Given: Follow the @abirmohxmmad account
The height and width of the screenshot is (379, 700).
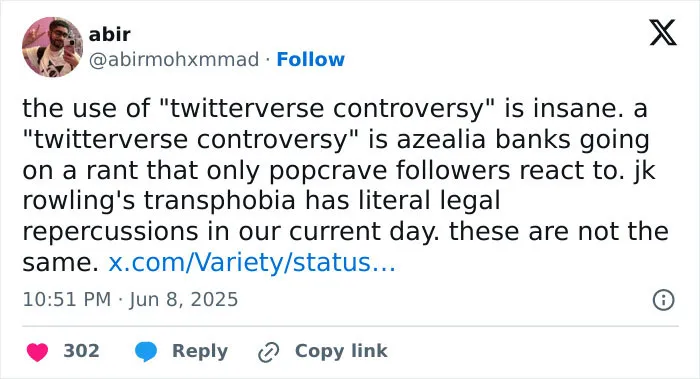Looking at the screenshot, I should click(x=310, y=59).
